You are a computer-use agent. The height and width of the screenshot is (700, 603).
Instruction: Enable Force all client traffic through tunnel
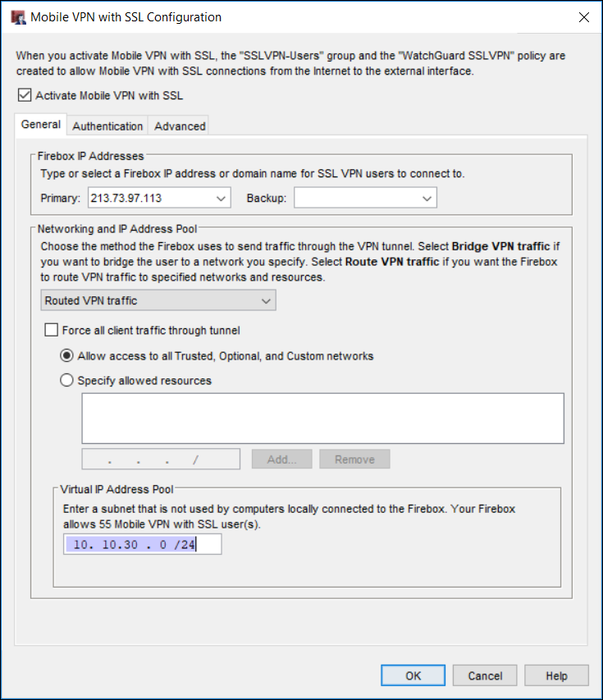[x=50, y=331]
